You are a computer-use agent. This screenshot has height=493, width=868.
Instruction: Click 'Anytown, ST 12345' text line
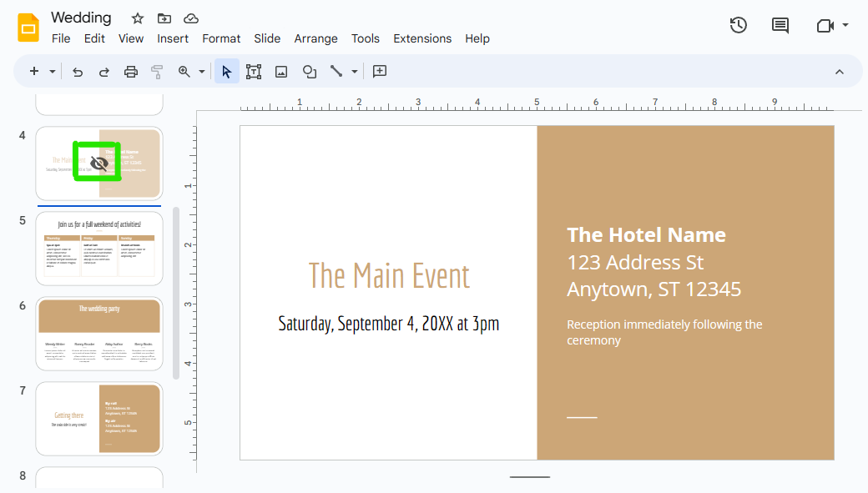(654, 289)
